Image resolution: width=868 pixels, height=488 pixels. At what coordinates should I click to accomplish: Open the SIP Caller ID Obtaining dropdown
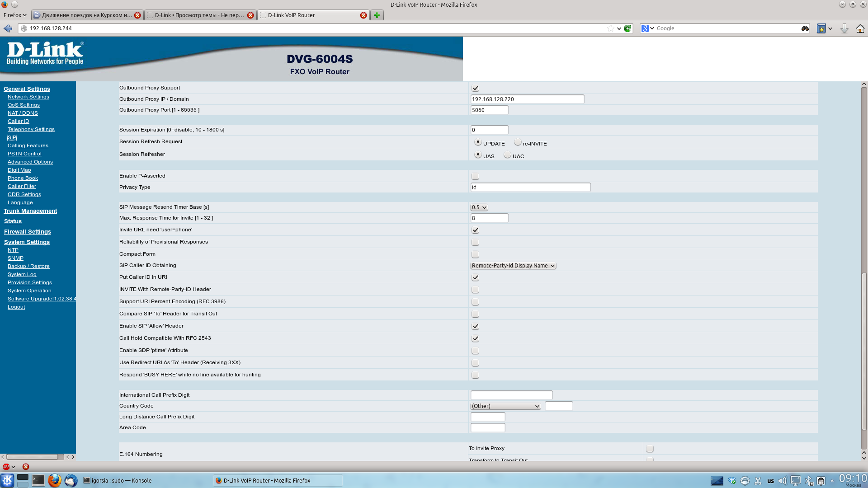pos(513,266)
